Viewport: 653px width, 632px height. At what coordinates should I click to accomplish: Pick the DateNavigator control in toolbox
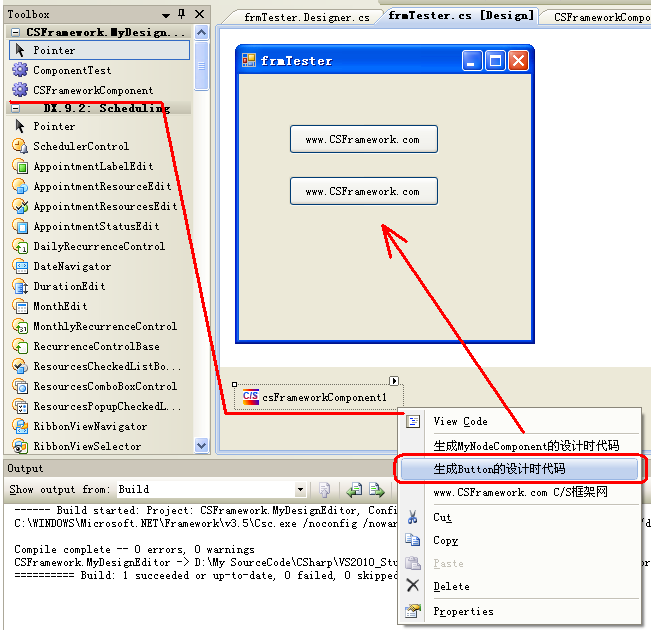(x=71, y=266)
